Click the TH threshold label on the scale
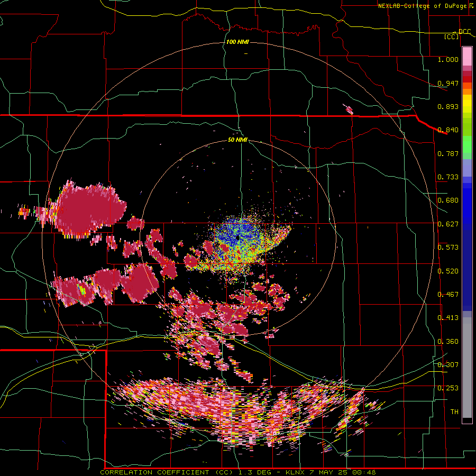 coord(454,412)
